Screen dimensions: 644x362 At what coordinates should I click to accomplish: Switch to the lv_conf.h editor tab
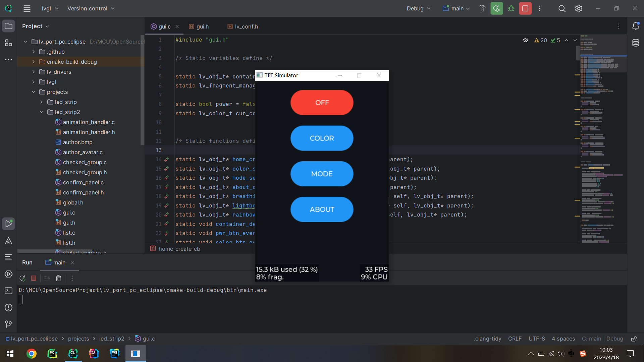(243, 26)
